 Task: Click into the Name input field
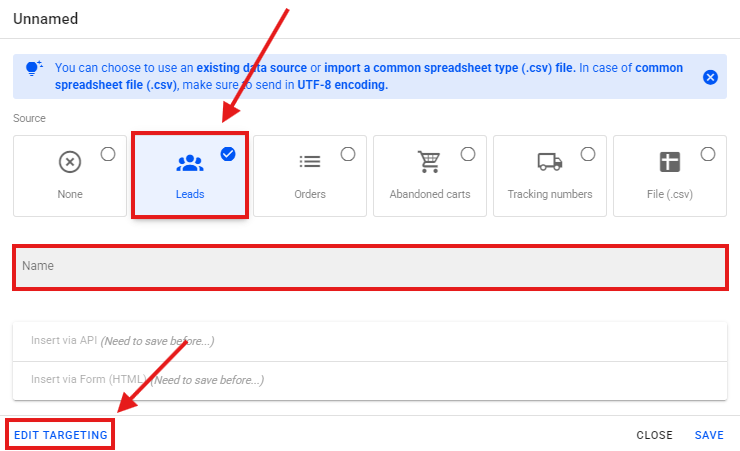370,266
